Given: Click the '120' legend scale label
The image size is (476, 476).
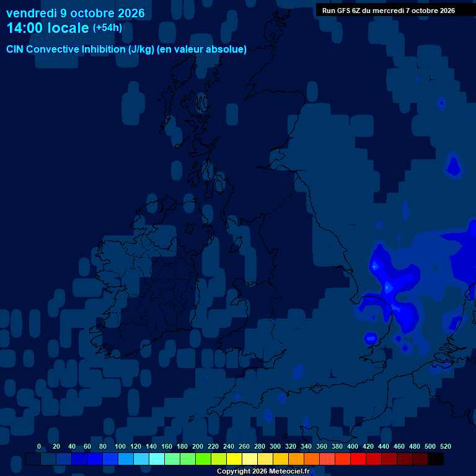Looking at the screenshot, I should [x=135, y=446].
